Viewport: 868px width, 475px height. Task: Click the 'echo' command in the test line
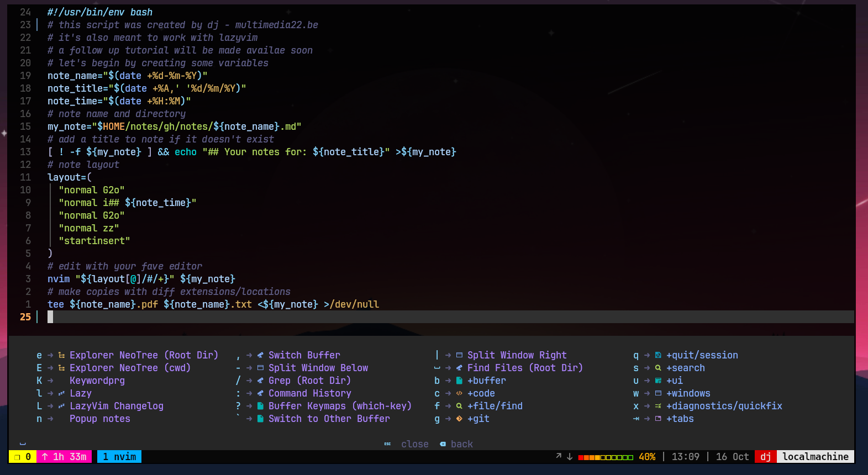(186, 152)
